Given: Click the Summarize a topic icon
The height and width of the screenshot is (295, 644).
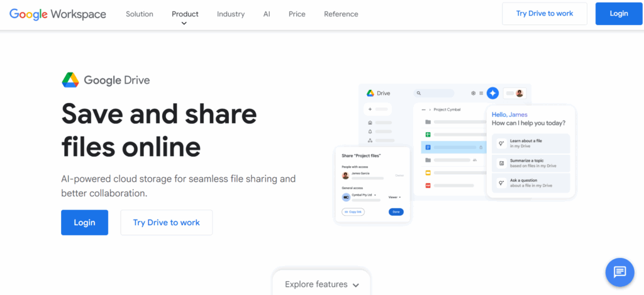Looking at the screenshot, I should (x=501, y=163).
